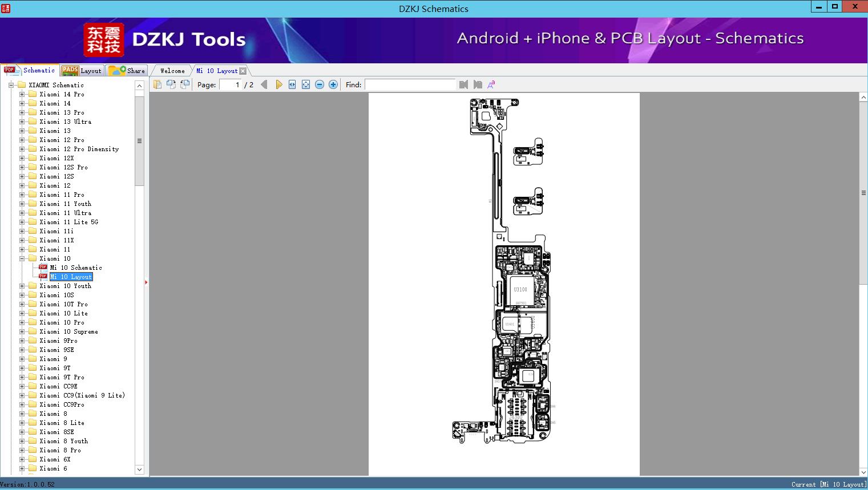Image resolution: width=868 pixels, height=490 pixels.
Task: Zoom out with the minus icon
Action: click(320, 84)
